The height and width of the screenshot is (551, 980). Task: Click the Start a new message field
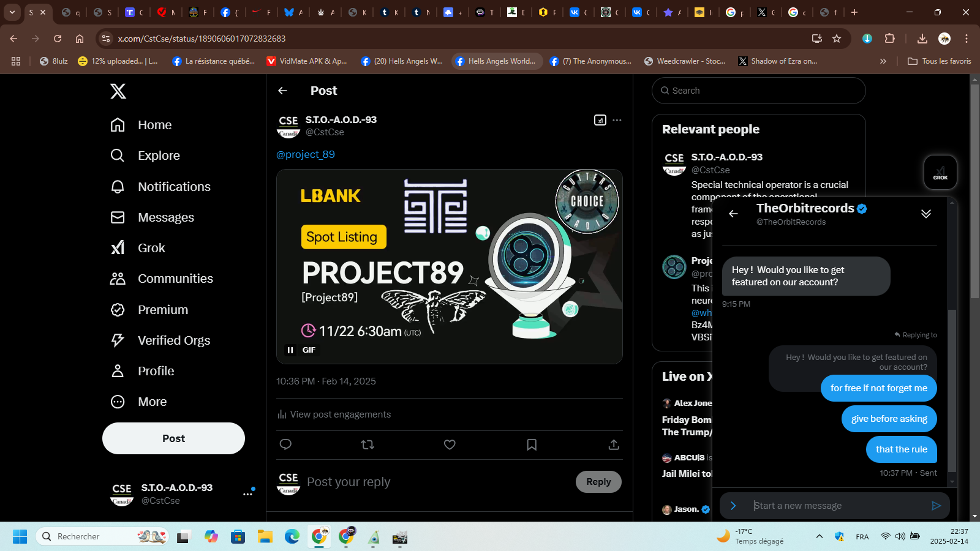(x=836, y=506)
